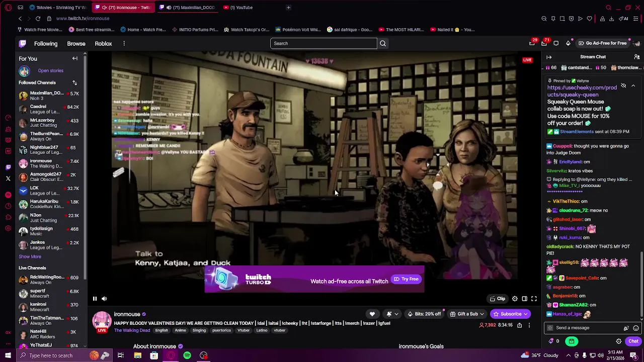Collapse the For You sidebar
This screenshot has height=362, width=644.
[x=74, y=58]
